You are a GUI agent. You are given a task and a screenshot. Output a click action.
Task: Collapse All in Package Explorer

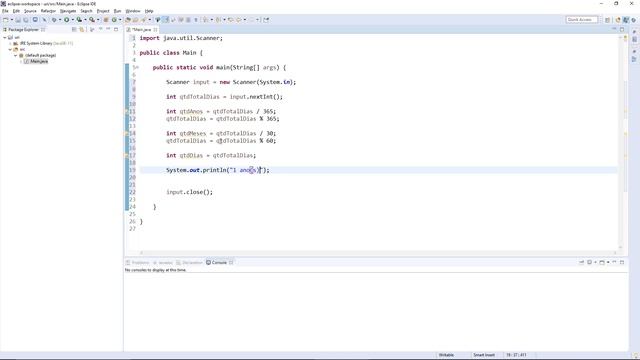[x=74, y=29]
